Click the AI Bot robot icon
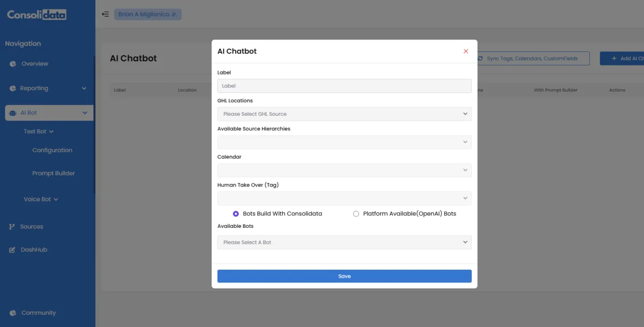The height and width of the screenshot is (327, 644). 13,113
